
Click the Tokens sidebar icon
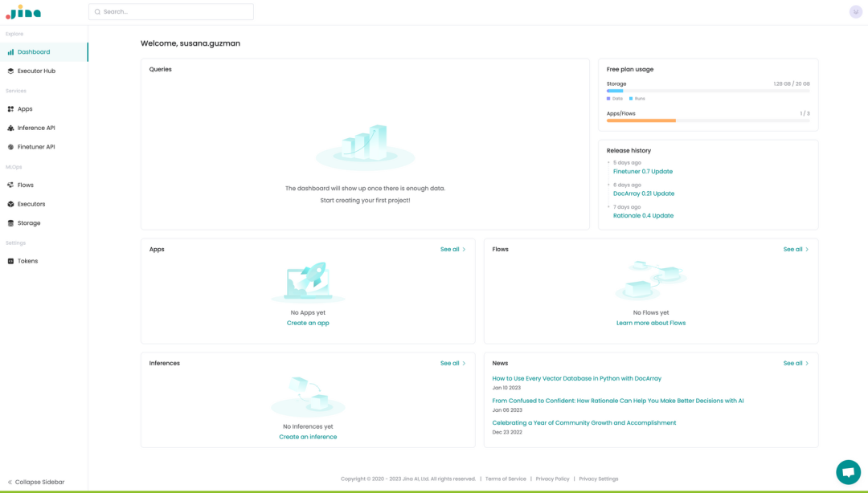[x=10, y=261]
